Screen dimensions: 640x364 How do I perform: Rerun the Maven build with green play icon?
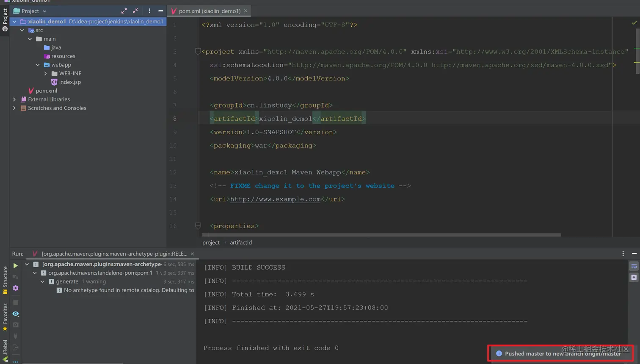tap(16, 265)
